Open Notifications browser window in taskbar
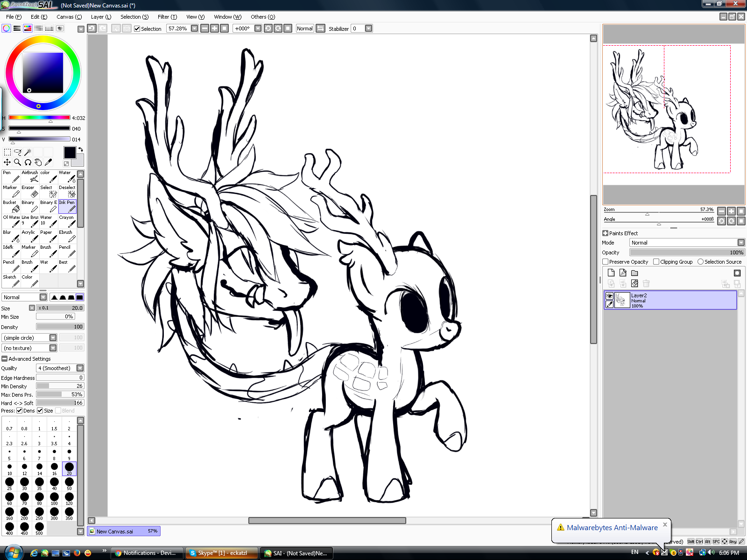 tap(148, 553)
